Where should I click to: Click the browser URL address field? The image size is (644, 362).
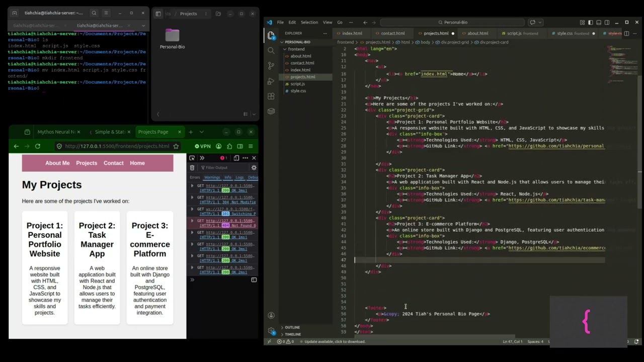point(117,146)
